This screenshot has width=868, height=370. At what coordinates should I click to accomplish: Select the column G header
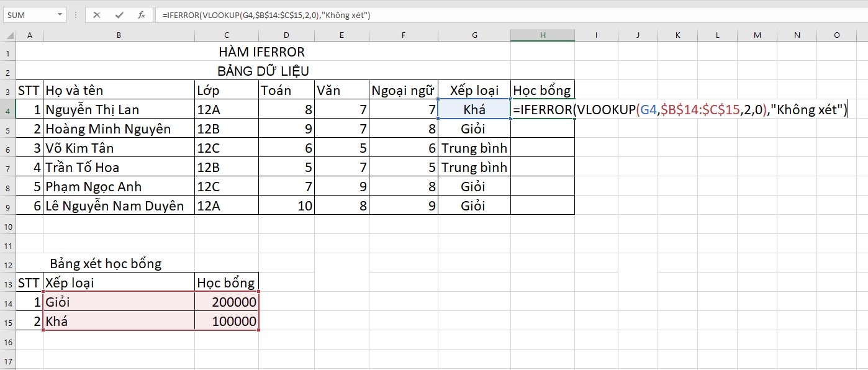(x=474, y=35)
